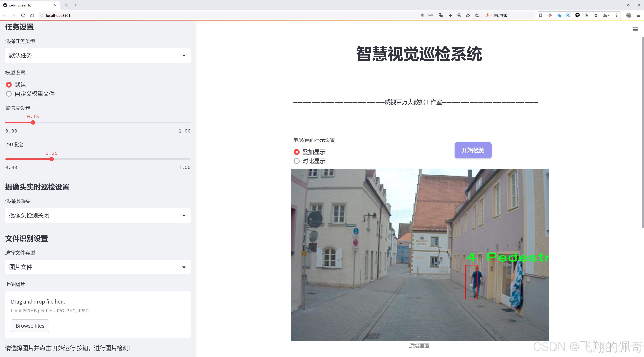Image resolution: width=644 pixels, height=357 pixels.
Task: Click the share arrow icon
Action: 468,15
